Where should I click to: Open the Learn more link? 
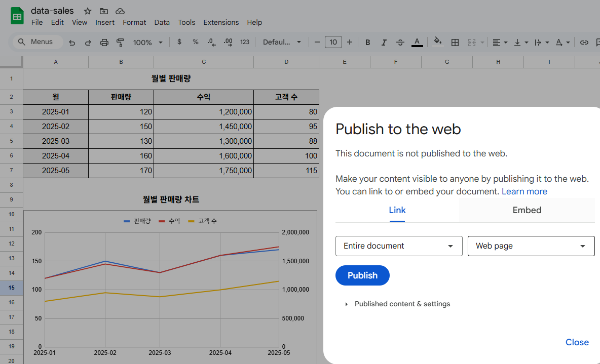point(524,191)
